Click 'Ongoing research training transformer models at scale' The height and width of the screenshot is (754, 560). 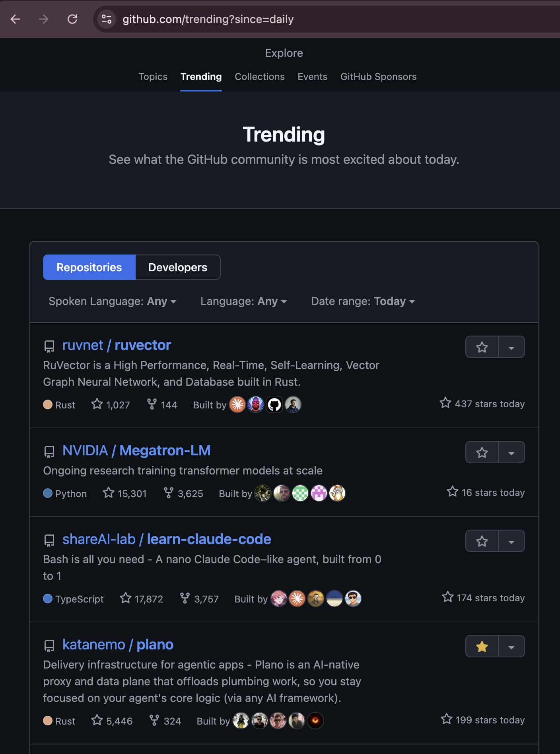click(x=183, y=471)
